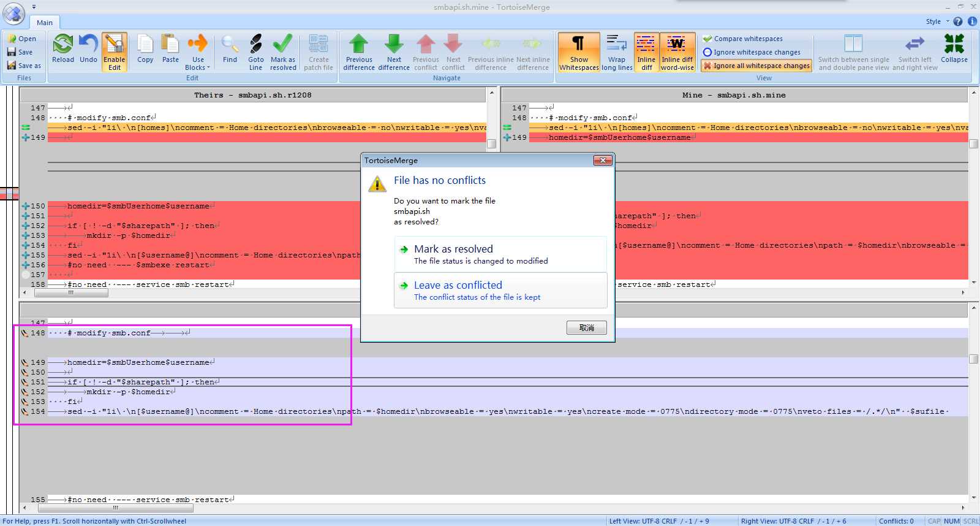Click the 取消 cancel button
The width and height of the screenshot is (980, 526).
pyautogui.click(x=587, y=328)
